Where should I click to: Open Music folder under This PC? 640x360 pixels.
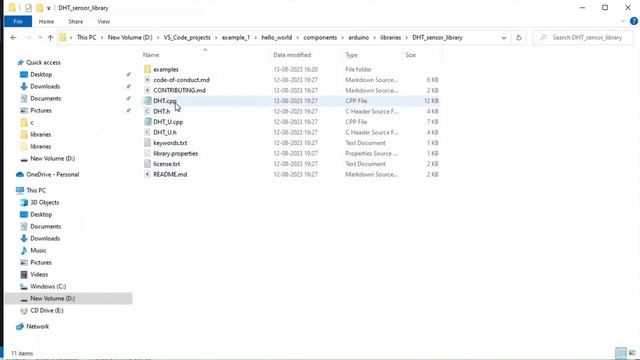[x=38, y=251]
